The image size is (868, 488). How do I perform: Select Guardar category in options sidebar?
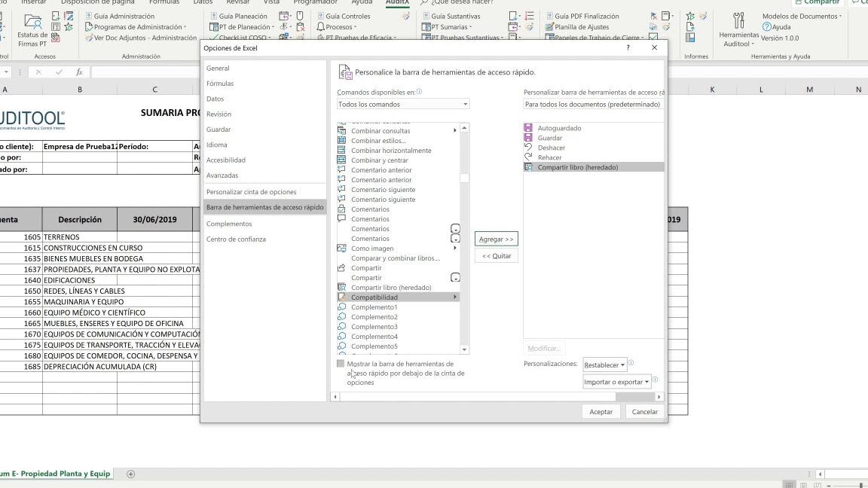click(264, 130)
